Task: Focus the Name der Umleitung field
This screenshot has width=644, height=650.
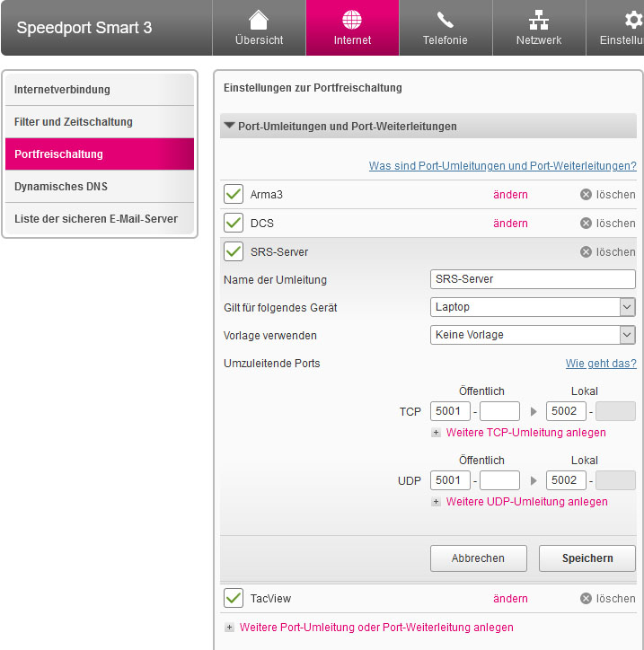Action: point(533,279)
